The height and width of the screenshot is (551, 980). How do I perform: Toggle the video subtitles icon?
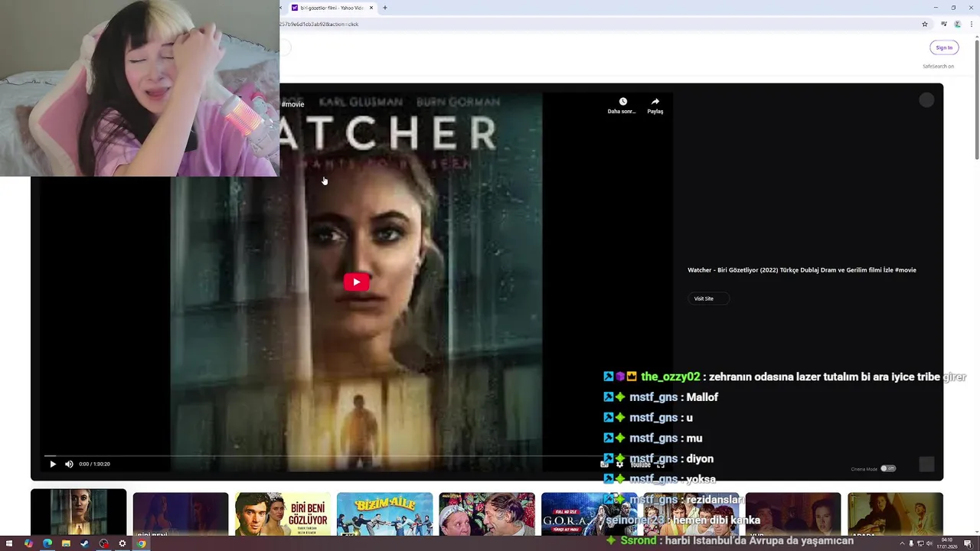(x=605, y=465)
